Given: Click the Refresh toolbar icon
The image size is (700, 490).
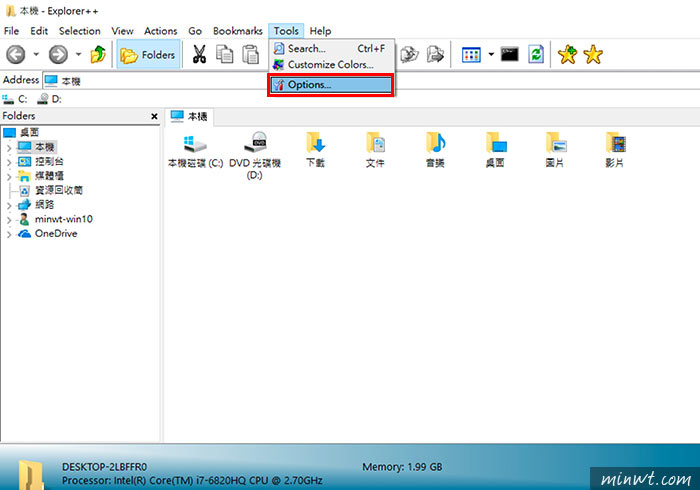Looking at the screenshot, I should pos(536,54).
